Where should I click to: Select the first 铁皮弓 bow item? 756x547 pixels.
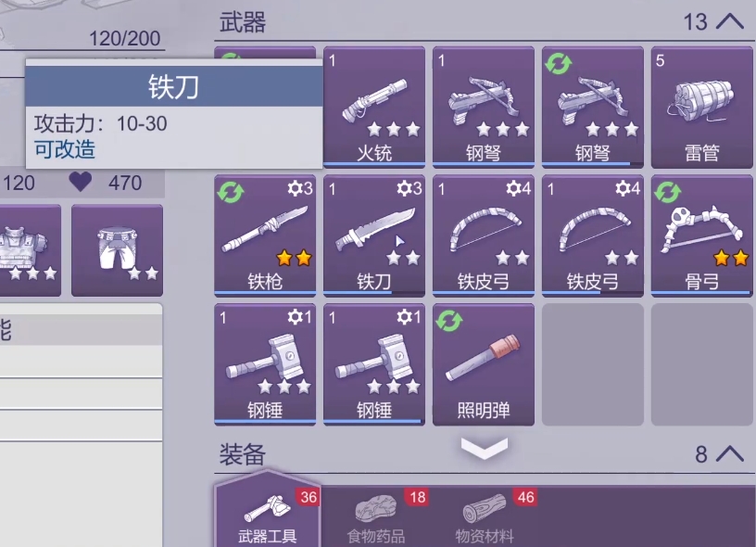pos(483,235)
